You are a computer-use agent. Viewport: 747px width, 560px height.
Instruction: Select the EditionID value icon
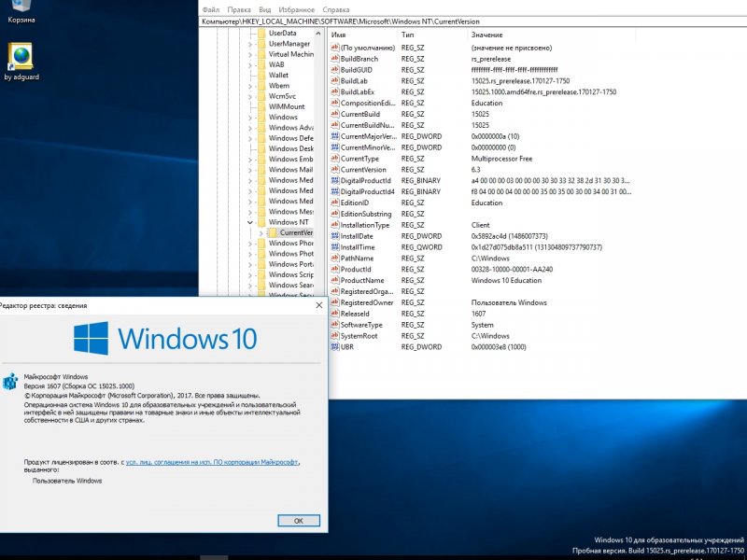(334, 203)
